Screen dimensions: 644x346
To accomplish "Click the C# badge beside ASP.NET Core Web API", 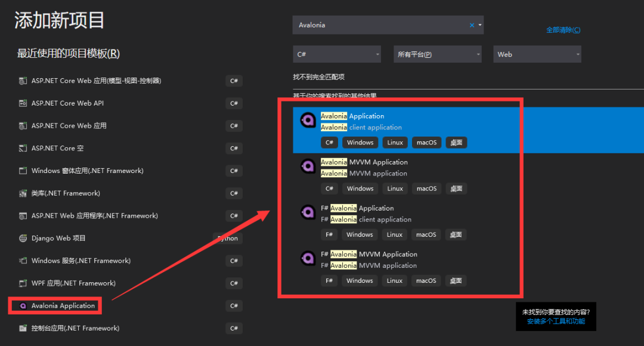I will (x=234, y=103).
